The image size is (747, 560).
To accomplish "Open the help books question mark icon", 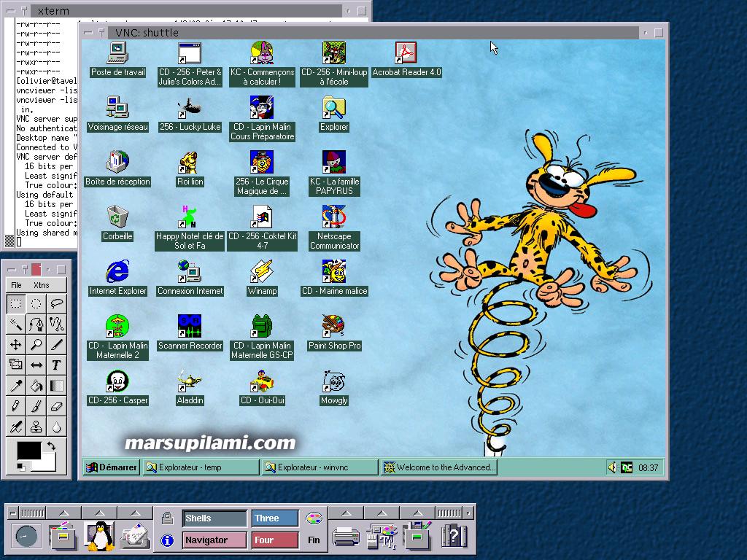I will 454,536.
